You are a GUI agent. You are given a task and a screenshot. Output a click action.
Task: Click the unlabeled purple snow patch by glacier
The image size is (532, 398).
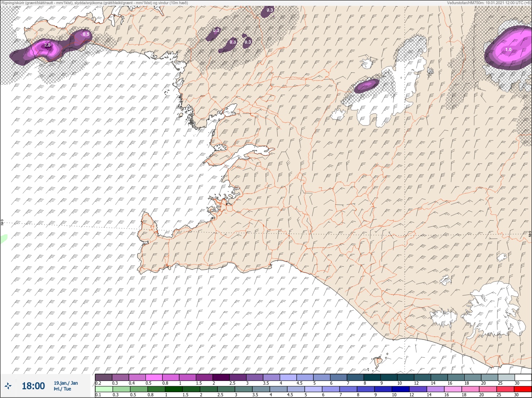[x=366, y=86]
